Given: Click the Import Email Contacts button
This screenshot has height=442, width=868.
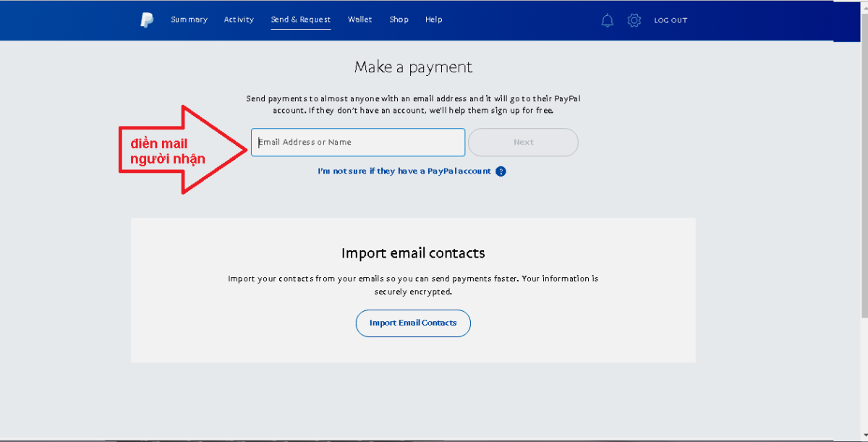Looking at the screenshot, I should pos(413,323).
